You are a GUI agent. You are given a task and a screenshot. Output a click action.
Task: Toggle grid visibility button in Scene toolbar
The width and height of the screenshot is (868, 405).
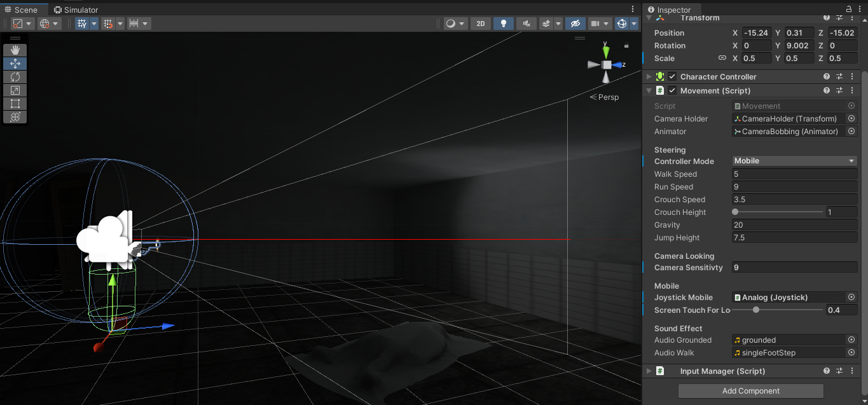pos(82,24)
